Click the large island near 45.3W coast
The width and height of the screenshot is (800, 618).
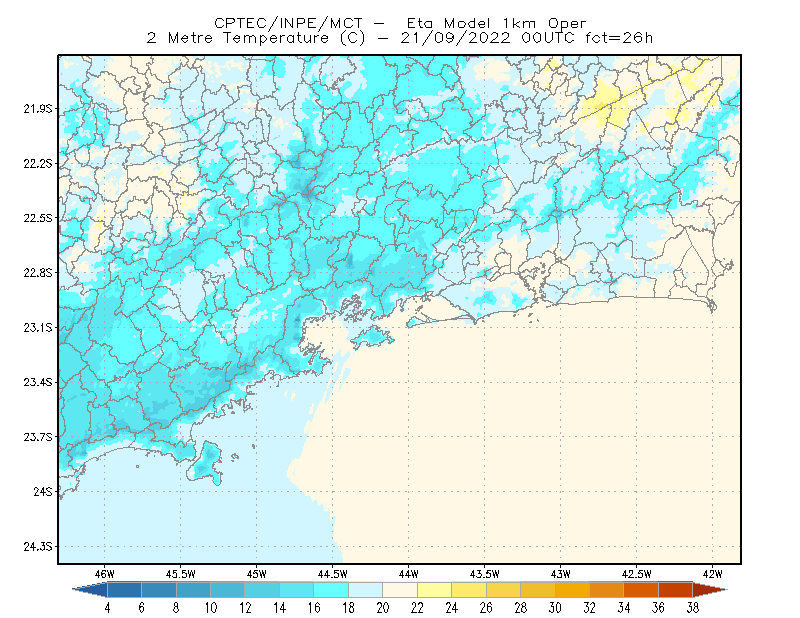pyautogui.click(x=205, y=463)
